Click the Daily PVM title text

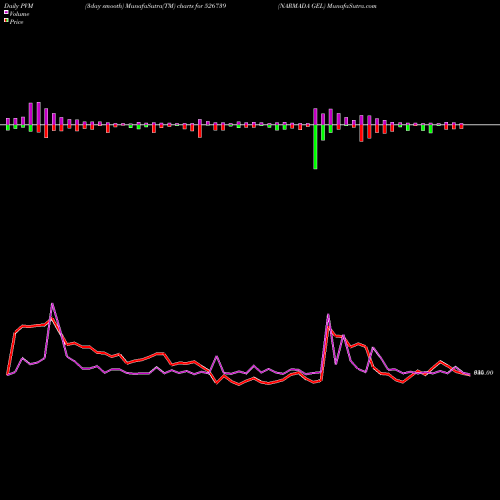(19, 6)
